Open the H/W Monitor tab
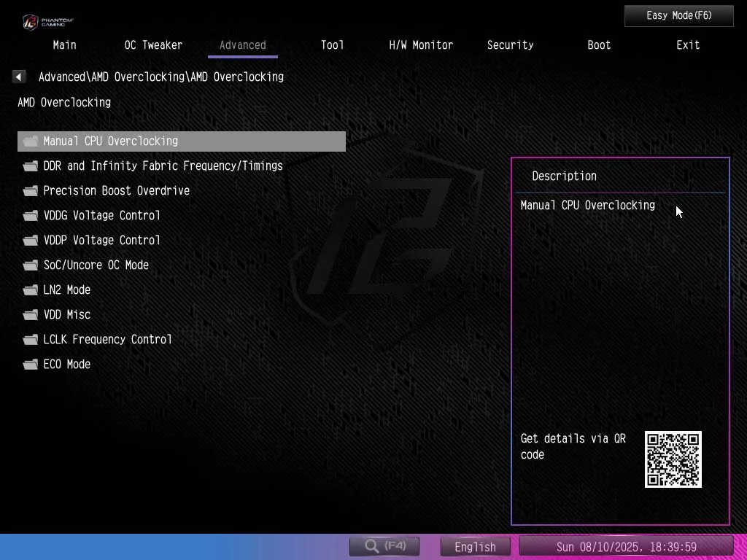Screen dimensions: 747x560 [x=421, y=45]
